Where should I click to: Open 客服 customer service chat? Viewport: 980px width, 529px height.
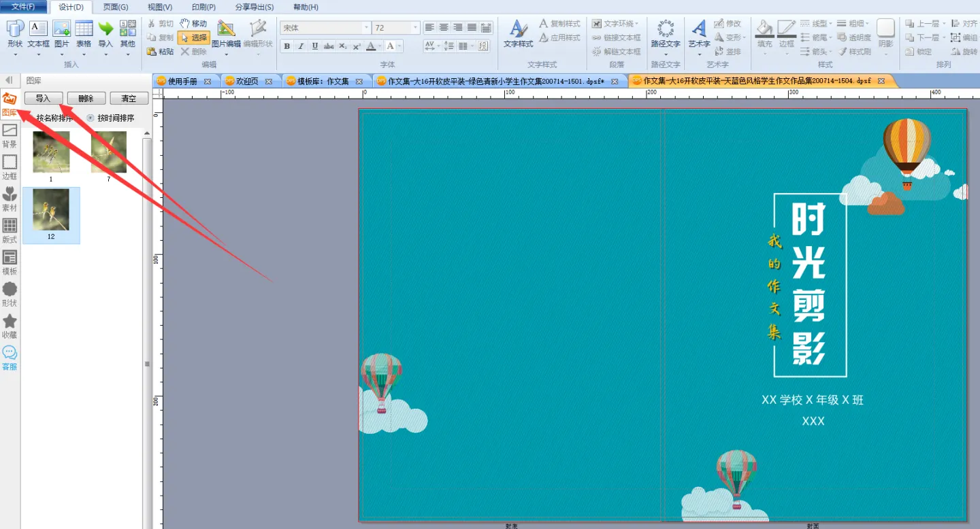[x=10, y=358]
